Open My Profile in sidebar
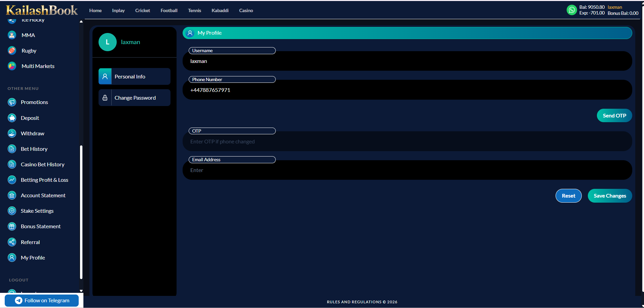Viewport: 644px width, 308px height. click(33, 258)
